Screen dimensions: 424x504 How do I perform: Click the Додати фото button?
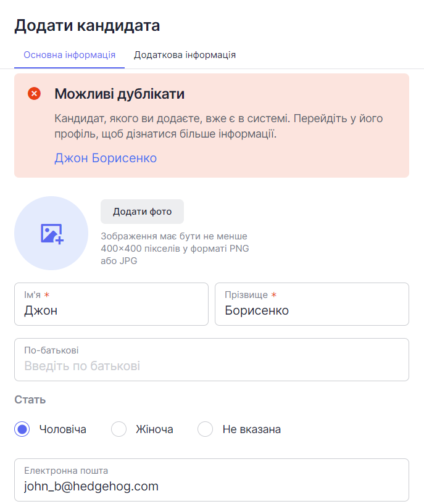tap(142, 212)
